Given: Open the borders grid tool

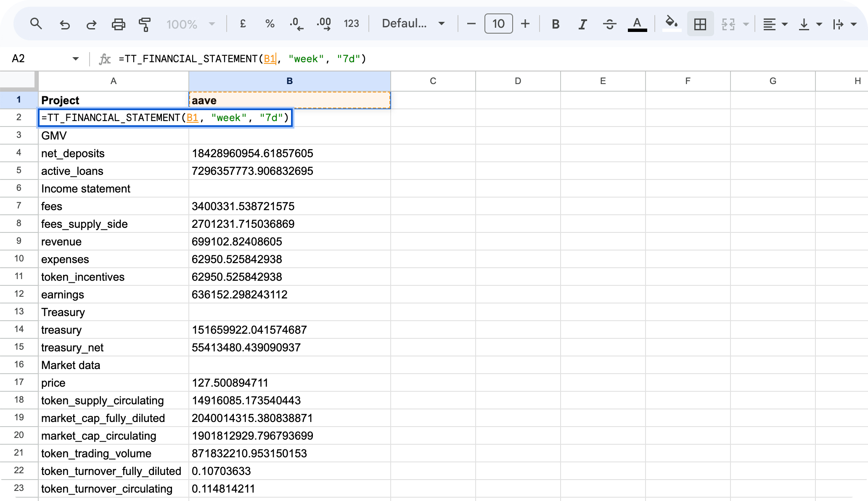Looking at the screenshot, I should click(x=700, y=24).
